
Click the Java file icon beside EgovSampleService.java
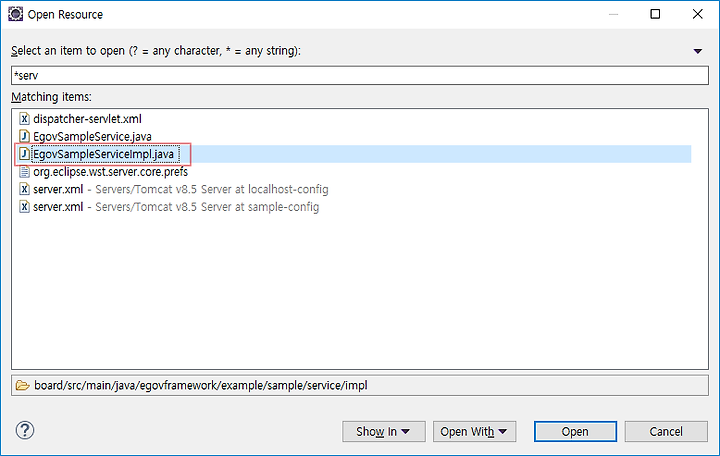point(24,136)
